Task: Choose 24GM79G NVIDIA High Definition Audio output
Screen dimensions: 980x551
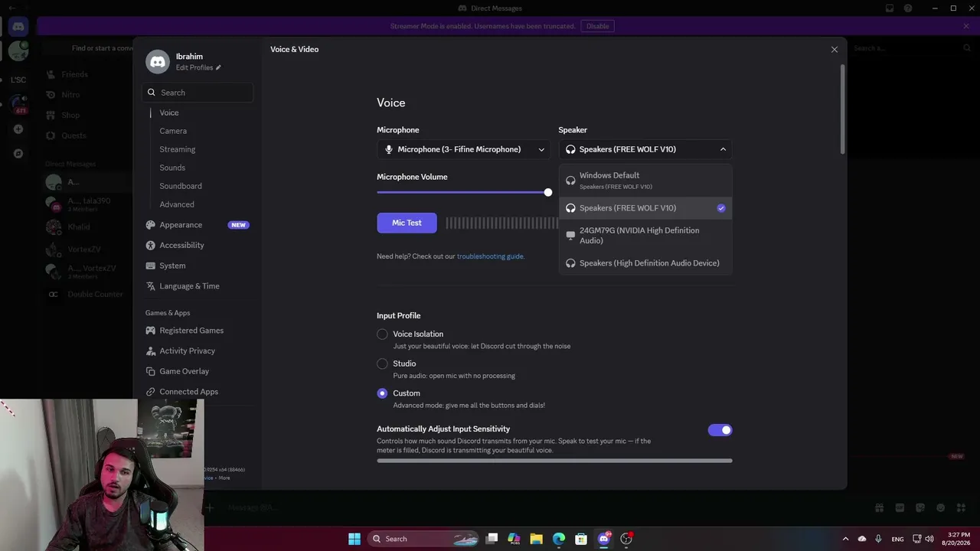Action: pos(645,236)
